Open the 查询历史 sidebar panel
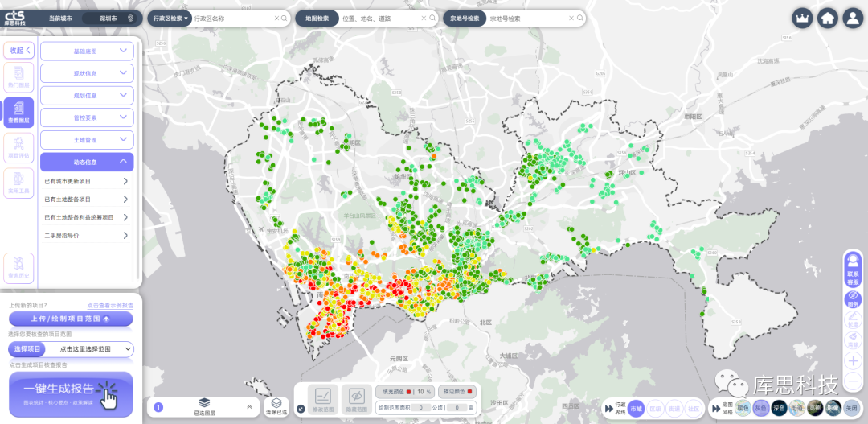Viewport: 868px width, 424px height. coord(18,268)
